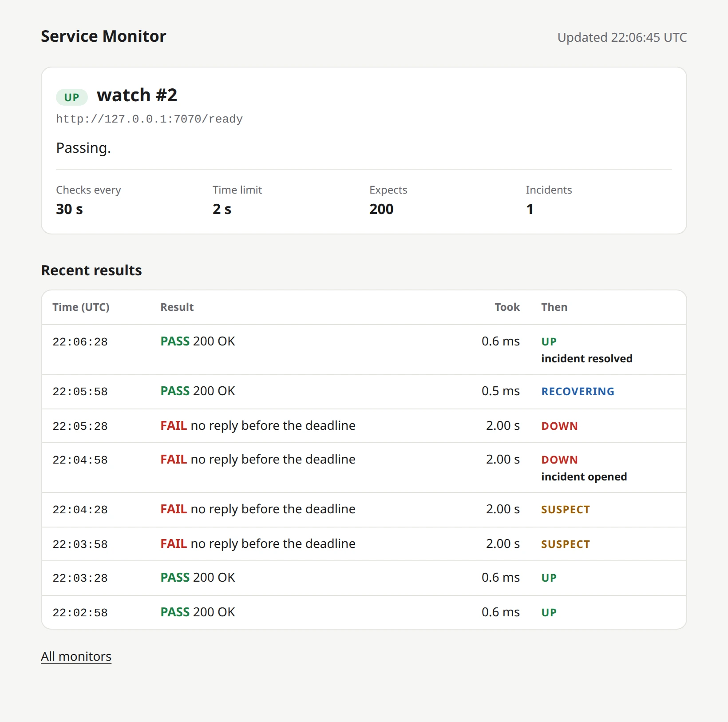Click the 2 s time limit value

point(222,209)
